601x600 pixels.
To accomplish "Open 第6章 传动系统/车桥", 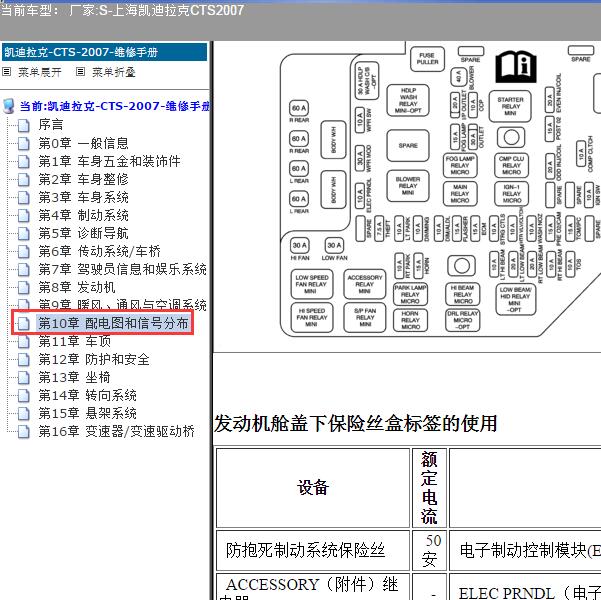I will (99, 251).
